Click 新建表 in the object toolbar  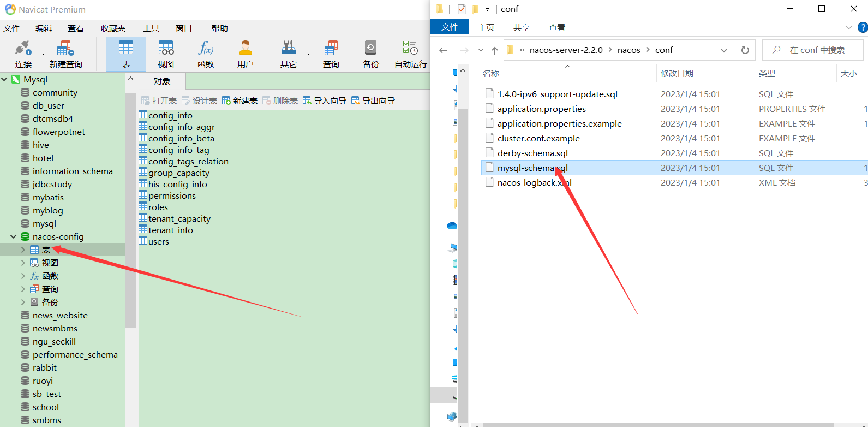(240, 100)
